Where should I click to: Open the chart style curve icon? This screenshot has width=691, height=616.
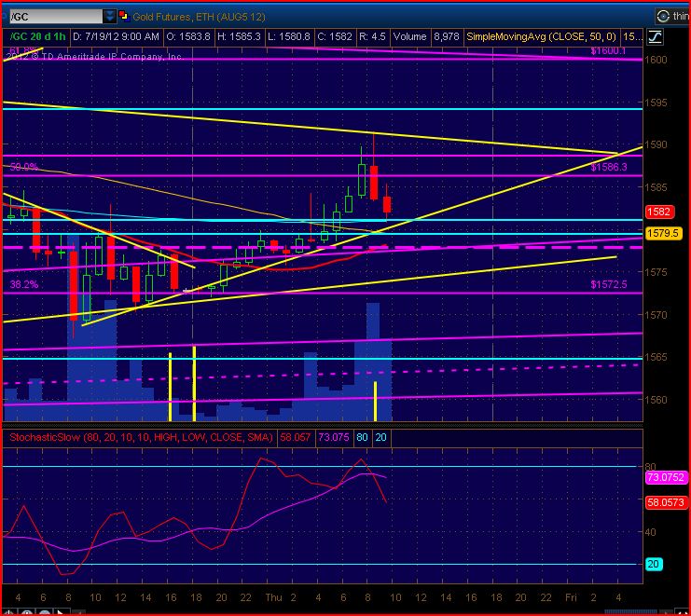655,37
